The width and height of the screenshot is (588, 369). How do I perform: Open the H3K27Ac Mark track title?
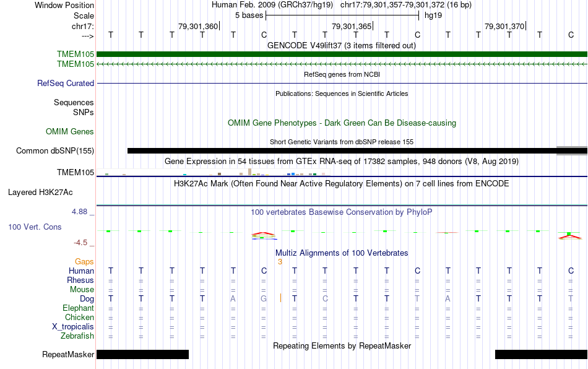(342, 183)
